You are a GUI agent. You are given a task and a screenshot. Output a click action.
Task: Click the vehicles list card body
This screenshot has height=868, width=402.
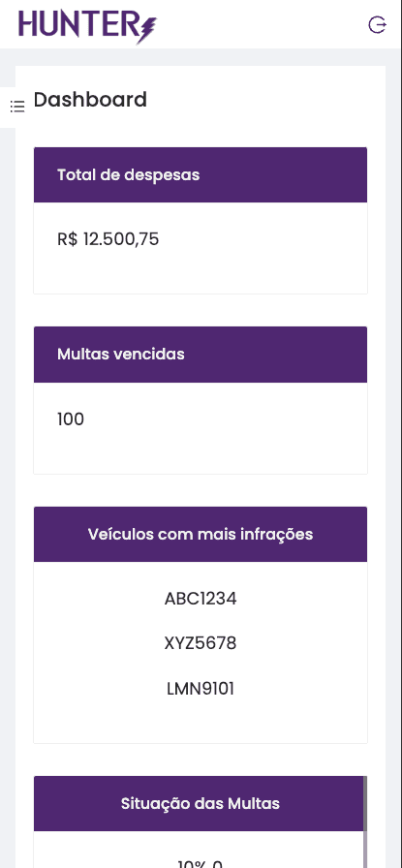click(x=201, y=653)
